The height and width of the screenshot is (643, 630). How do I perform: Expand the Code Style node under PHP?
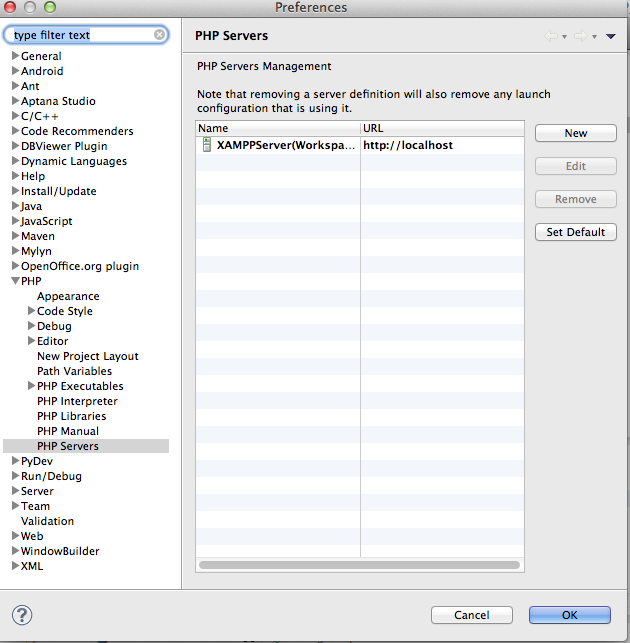31,311
